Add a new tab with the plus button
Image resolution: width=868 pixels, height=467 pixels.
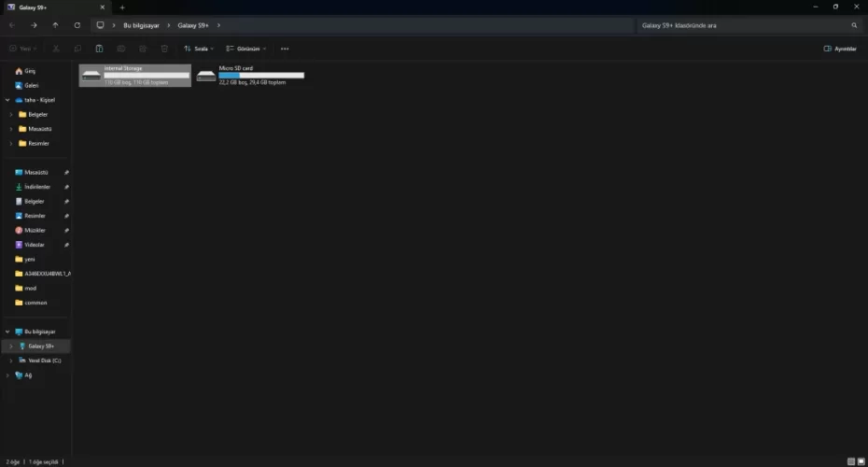pos(122,7)
